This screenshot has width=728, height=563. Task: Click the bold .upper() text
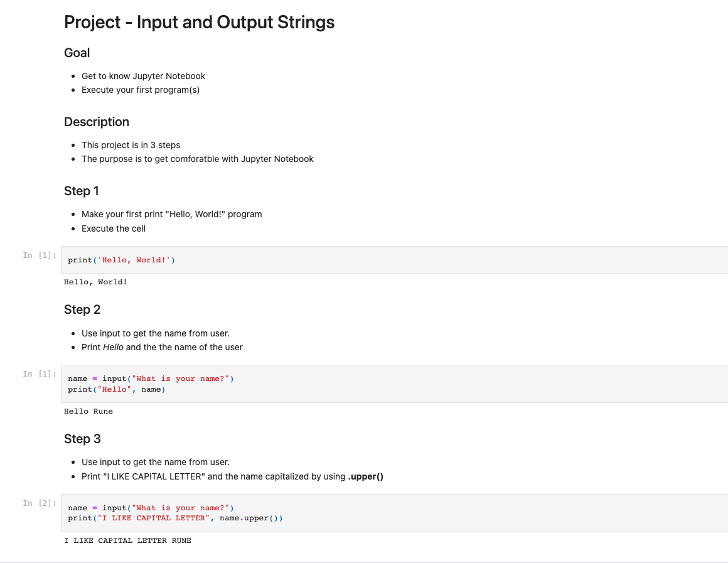365,476
